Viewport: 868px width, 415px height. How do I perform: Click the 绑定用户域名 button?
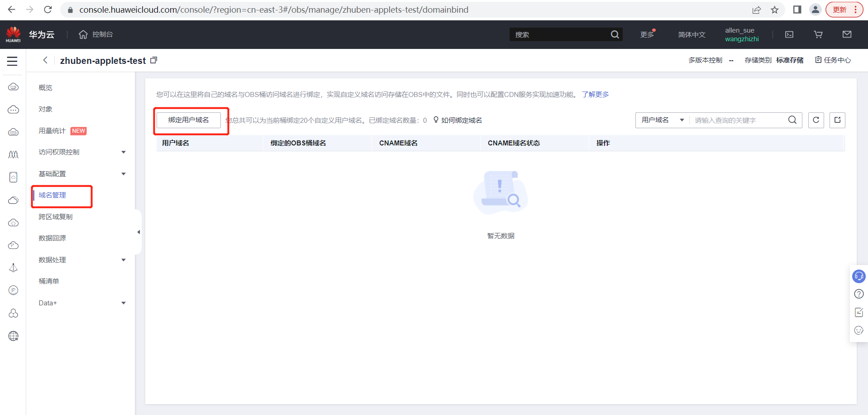[189, 120]
